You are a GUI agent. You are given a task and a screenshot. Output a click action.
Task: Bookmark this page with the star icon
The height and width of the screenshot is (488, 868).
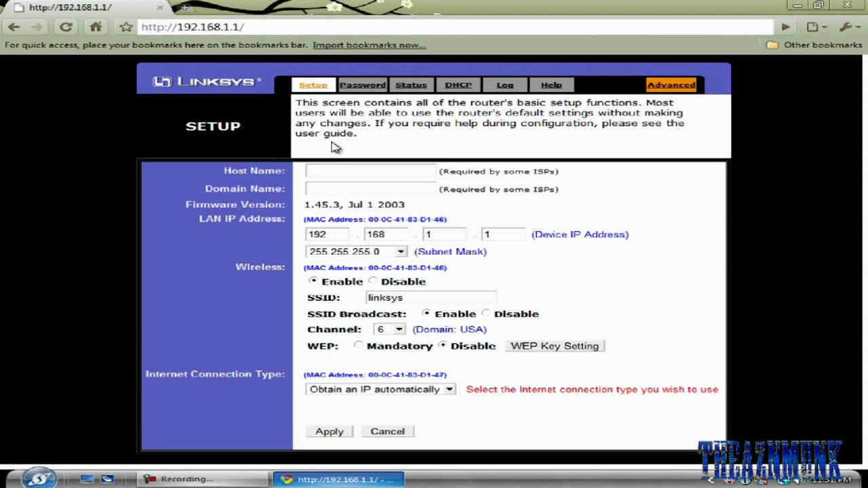pyautogui.click(x=125, y=27)
